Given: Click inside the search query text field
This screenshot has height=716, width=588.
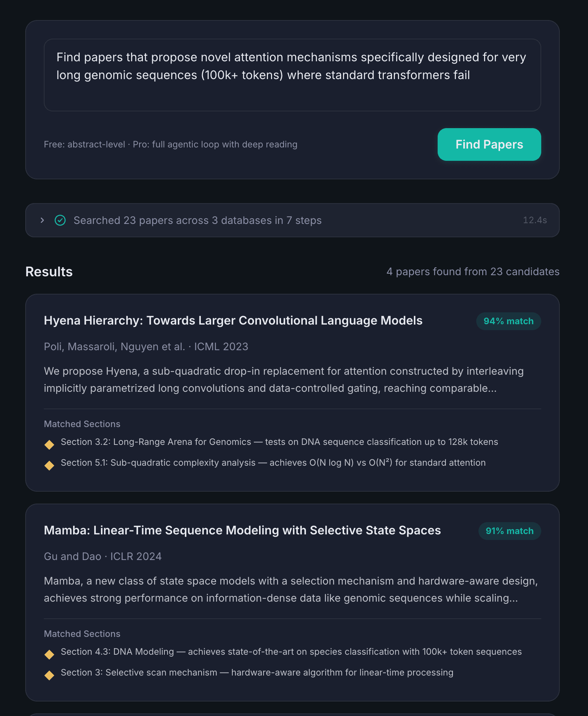Looking at the screenshot, I should click(293, 74).
